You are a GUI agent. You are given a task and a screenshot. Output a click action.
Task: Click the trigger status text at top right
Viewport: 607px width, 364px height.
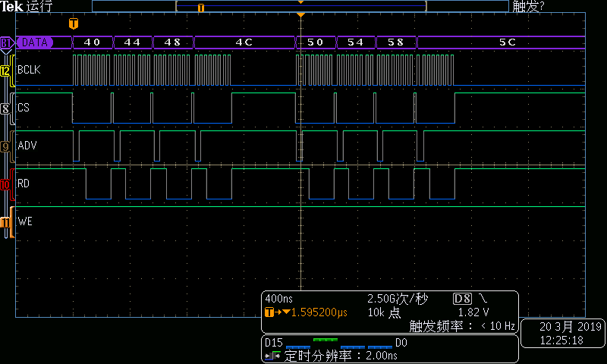528,6
